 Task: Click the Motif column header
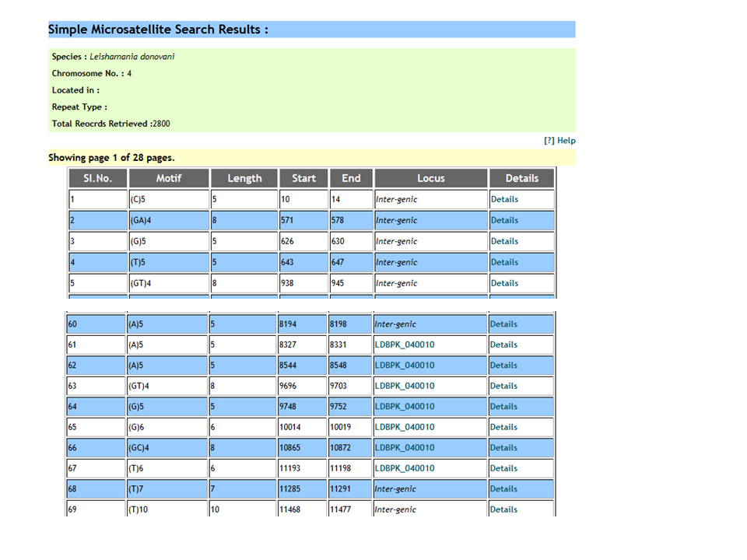tap(168, 178)
